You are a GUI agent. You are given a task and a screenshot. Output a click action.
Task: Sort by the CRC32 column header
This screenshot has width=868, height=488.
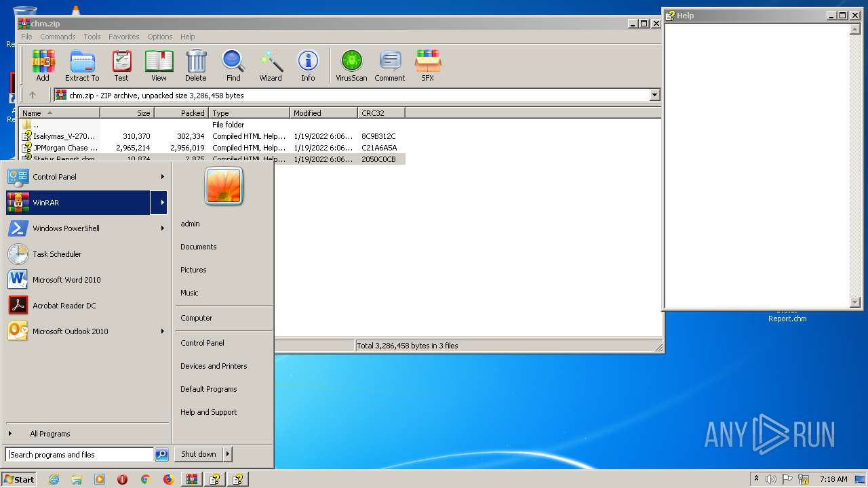[x=381, y=113]
